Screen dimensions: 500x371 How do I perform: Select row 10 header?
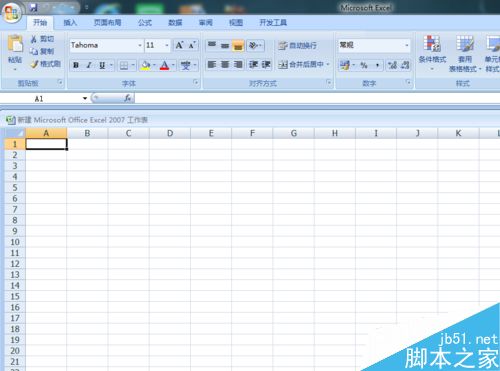(15, 242)
